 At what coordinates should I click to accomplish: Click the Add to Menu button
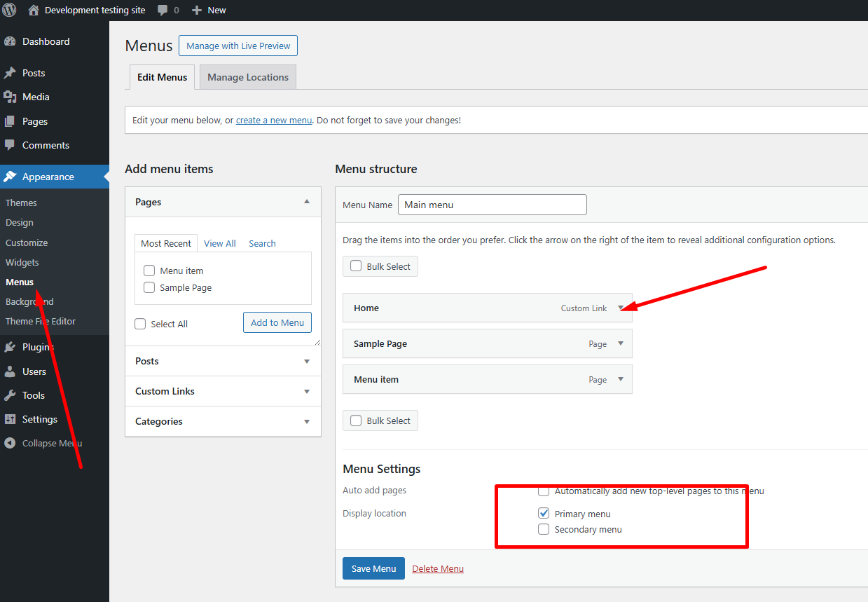coord(277,322)
